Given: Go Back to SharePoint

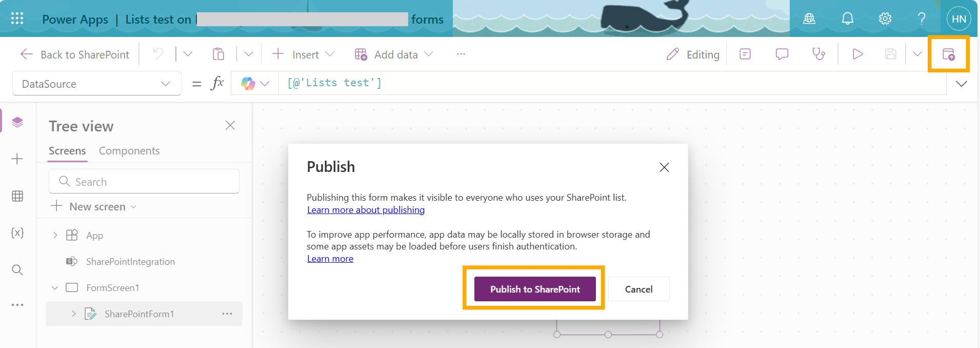Looking at the screenshot, I should [74, 54].
